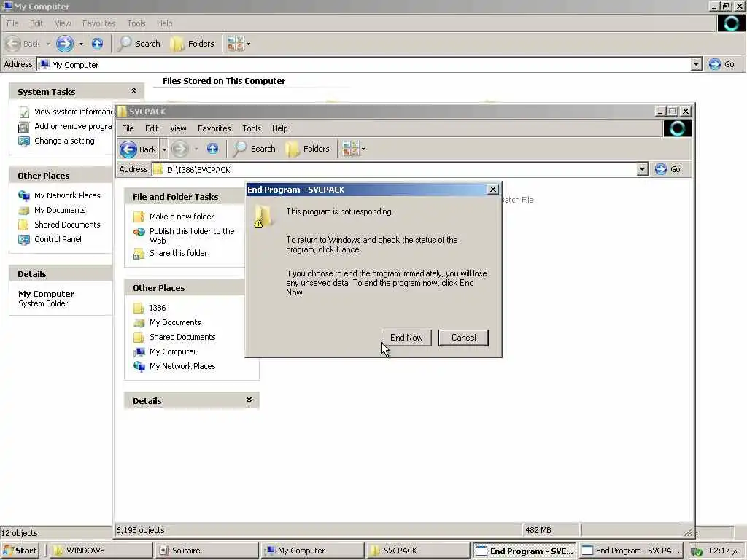Screen dimensions: 747x560
Task: Click Change a setting in System Tasks
Action: coord(64,141)
